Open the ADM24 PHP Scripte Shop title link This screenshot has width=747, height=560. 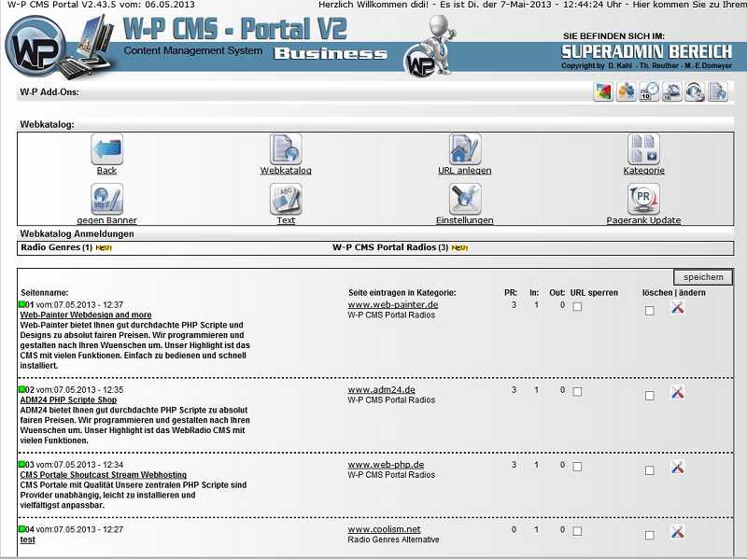coord(67,399)
